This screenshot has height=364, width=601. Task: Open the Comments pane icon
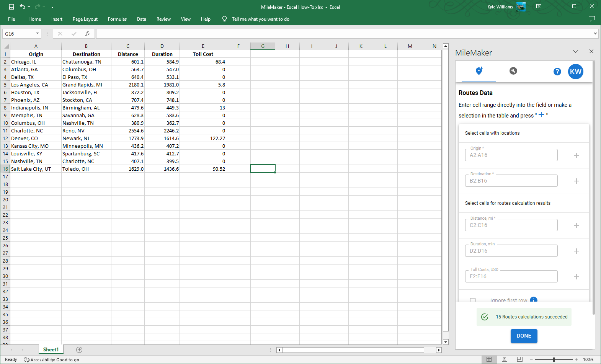[x=591, y=19]
